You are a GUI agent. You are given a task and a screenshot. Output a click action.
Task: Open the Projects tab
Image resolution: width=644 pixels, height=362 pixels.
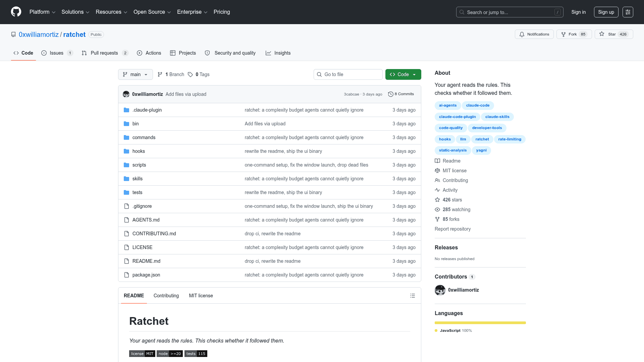tap(183, 53)
